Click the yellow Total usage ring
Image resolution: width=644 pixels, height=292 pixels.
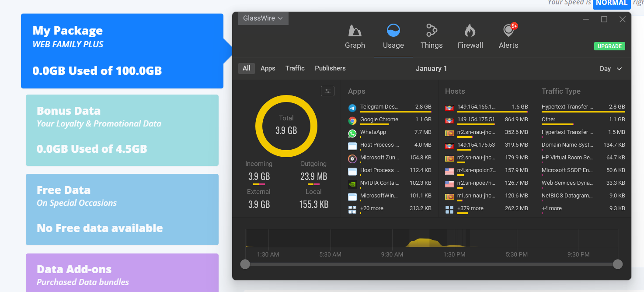[286, 126]
